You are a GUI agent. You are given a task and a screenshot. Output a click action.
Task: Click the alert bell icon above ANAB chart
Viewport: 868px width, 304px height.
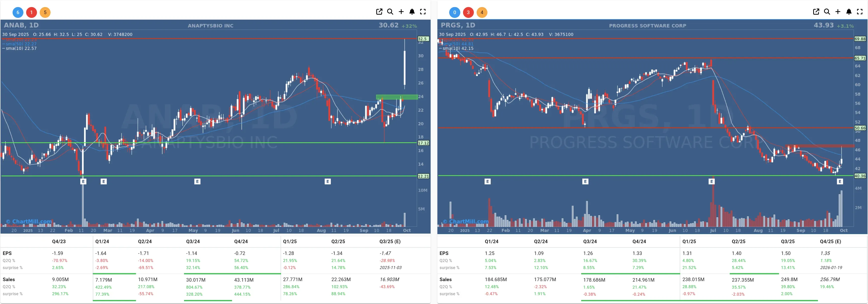coord(412,12)
